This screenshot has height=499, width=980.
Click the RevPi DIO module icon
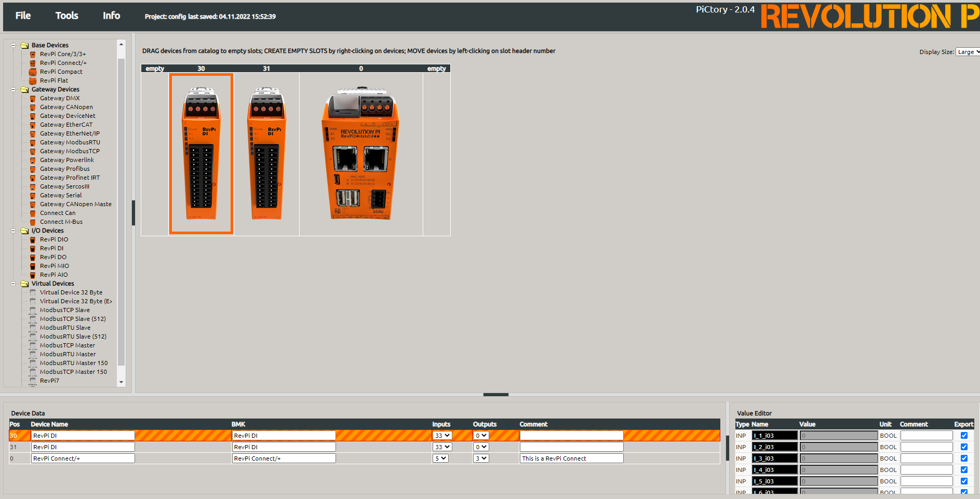(x=33, y=239)
